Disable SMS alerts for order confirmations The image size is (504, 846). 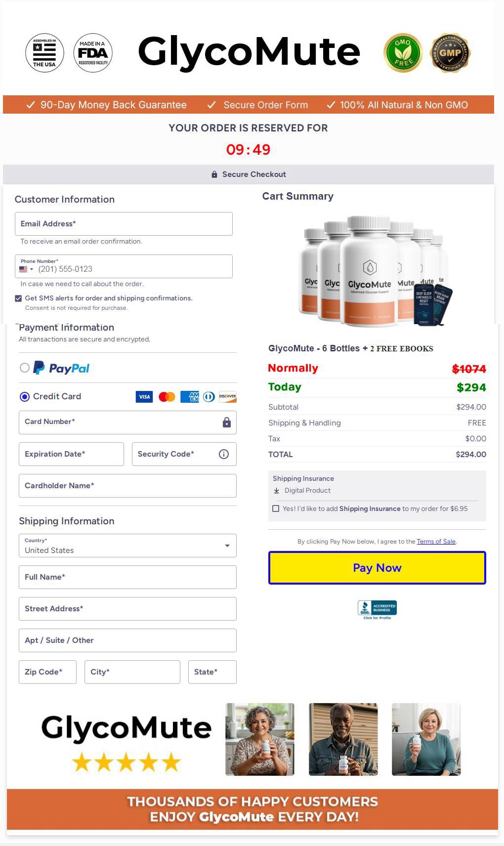tap(18, 298)
